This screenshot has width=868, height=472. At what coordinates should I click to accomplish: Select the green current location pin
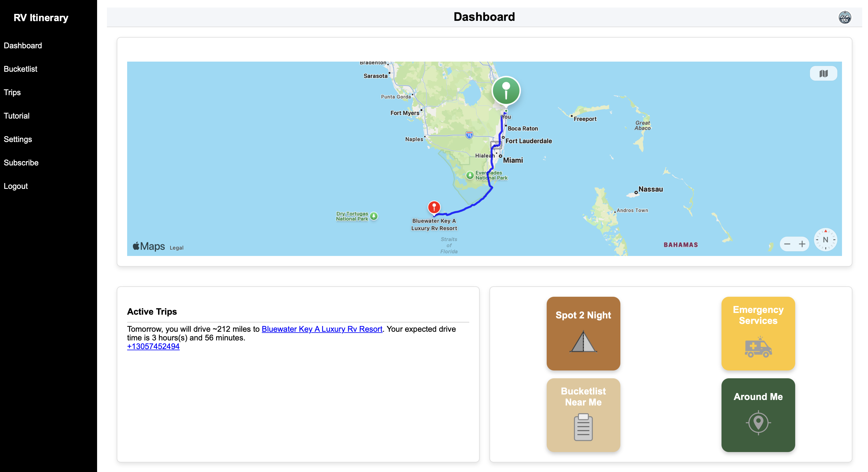tap(506, 91)
